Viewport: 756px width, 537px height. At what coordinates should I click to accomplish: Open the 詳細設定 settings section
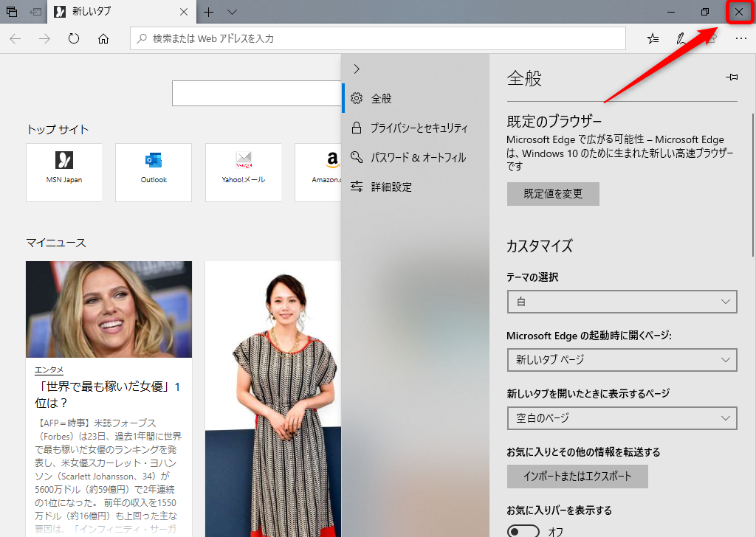click(392, 187)
